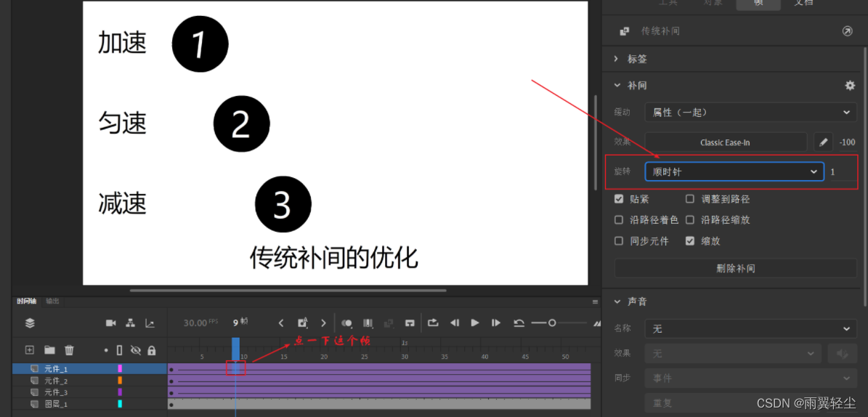Uncheck the 缩放 checkbox
Viewport: 868px width, 417px height.
690,241
